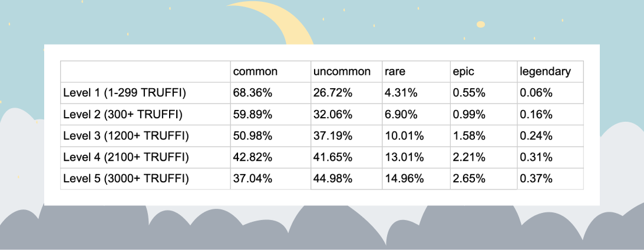Click the 10.01% rare cell
Image resolution: width=644 pixels, height=250 pixels.
pos(404,136)
